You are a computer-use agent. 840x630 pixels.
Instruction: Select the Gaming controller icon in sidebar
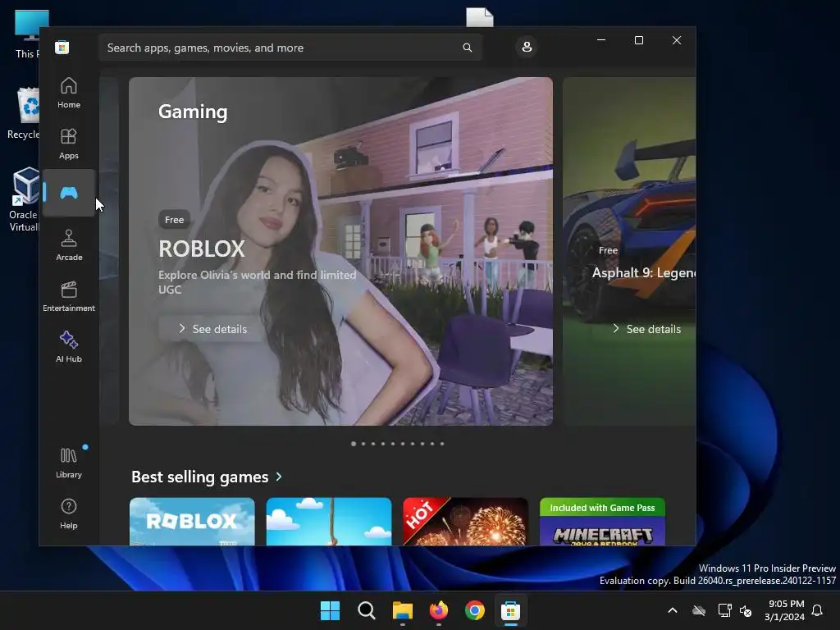click(69, 193)
